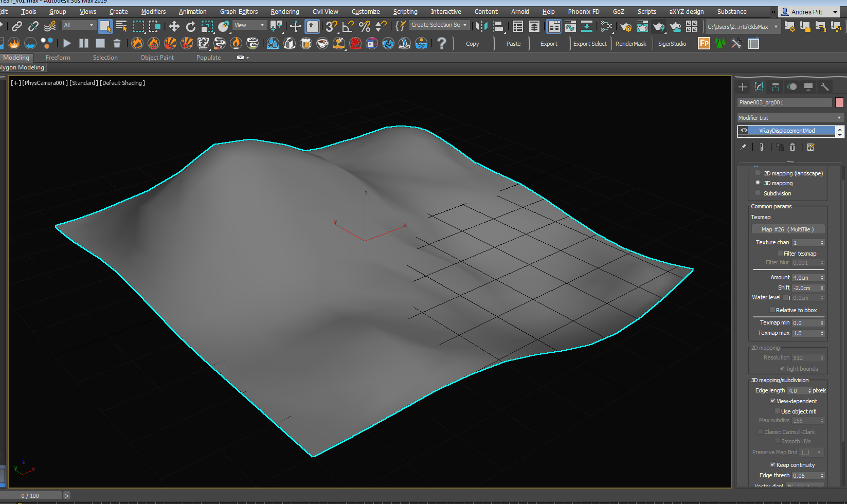Open the Hierarchy panel tab
The width and height of the screenshot is (847, 504).
click(x=775, y=87)
